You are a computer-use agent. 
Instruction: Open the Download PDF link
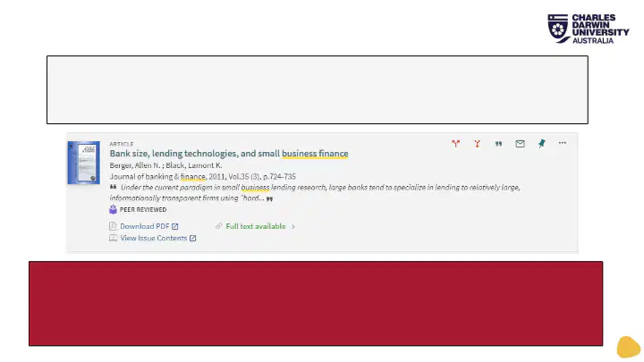pyautogui.click(x=145, y=226)
